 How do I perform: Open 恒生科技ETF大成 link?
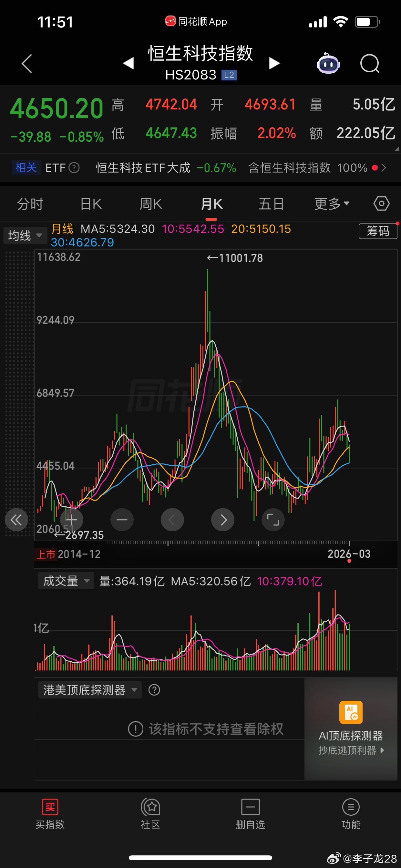coord(143,168)
